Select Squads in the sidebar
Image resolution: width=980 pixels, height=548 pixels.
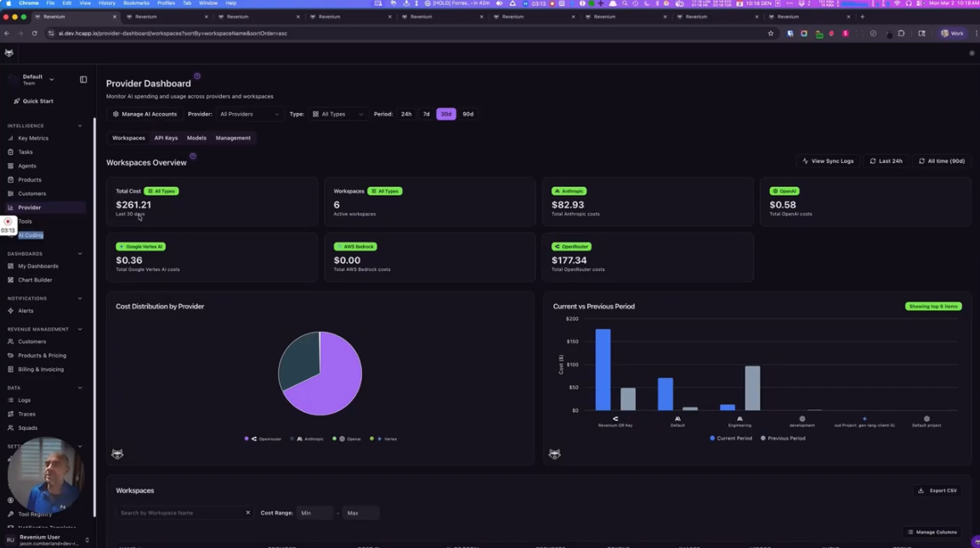tap(26, 427)
